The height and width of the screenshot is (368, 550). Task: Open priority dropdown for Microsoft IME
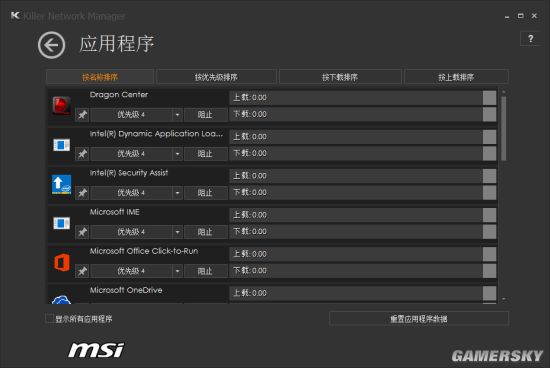177,232
